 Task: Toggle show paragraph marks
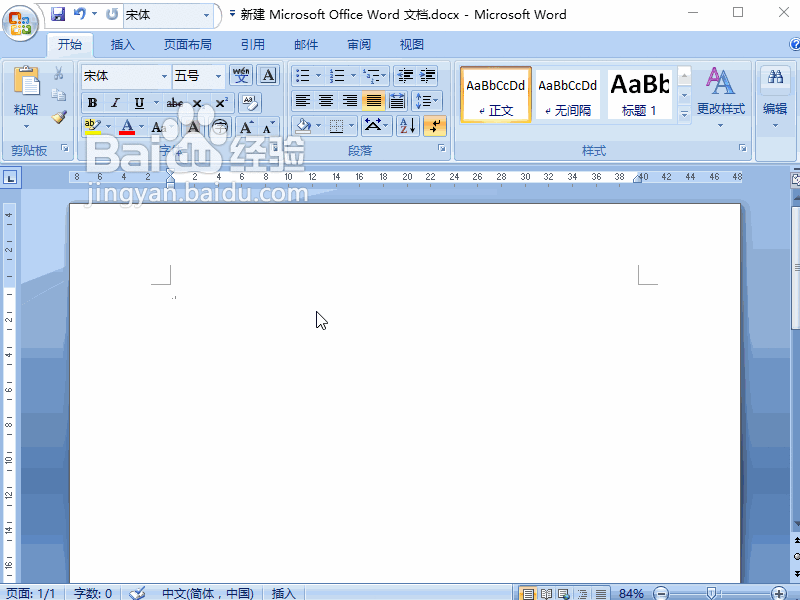tap(435, 126)
